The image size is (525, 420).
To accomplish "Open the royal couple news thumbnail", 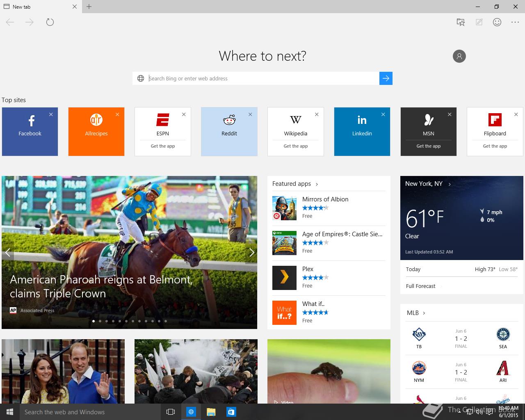I will (63, 371).
